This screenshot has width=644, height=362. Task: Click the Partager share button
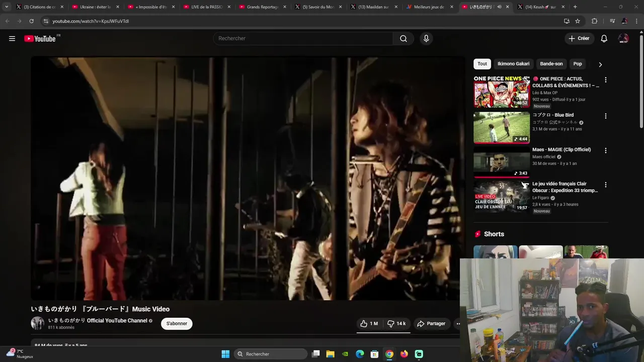[x=431, y=324]
